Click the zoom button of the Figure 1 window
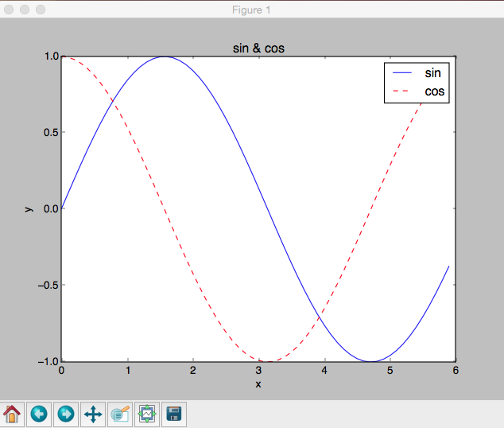The height and width of the screenshot is (428, 504). pos(41,10)
